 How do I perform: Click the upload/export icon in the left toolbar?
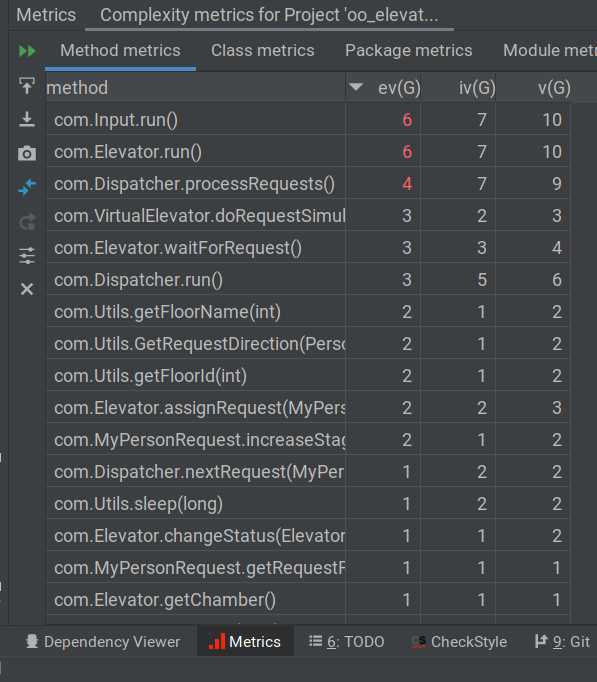click(27, 86)
